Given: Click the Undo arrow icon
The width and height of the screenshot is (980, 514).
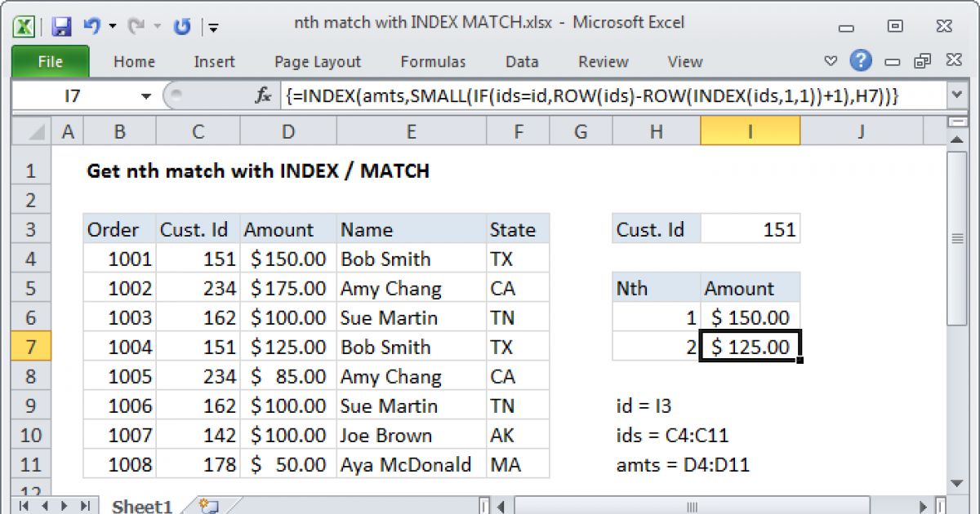Looking at the screenshot, I should pyautogui.click(x=91, y=25).
